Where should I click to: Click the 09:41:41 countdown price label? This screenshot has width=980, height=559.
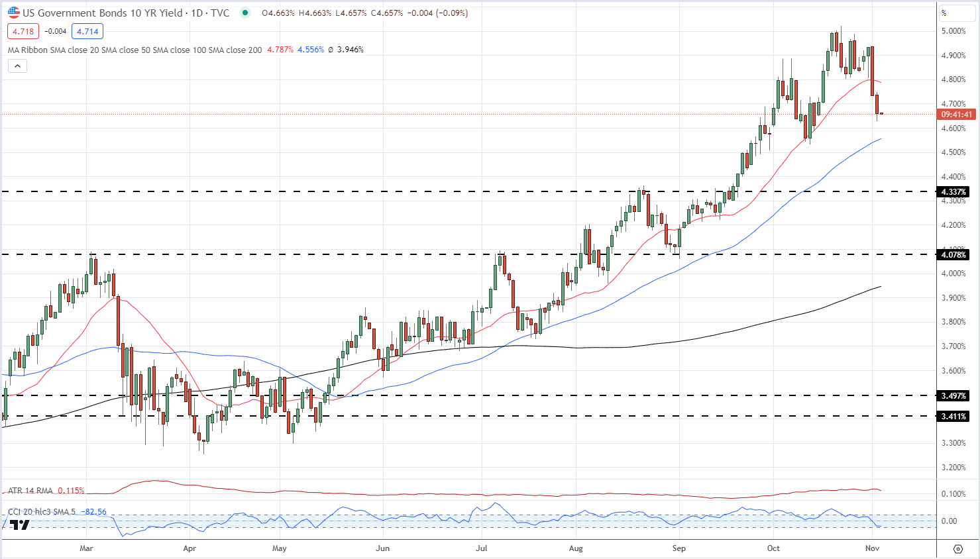tap(956, 115)
